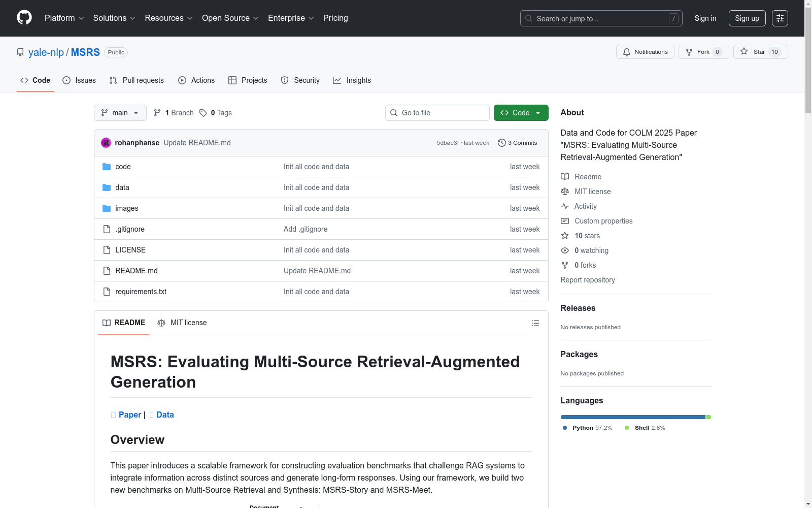
Task: Click the scale icon next to MIT license
Action: click(x=565, y=192)
